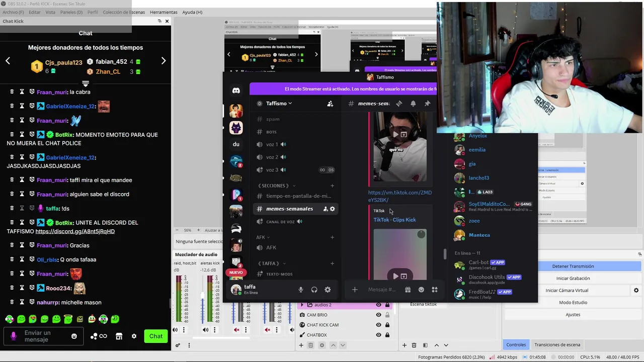
Task: Open OBS Ajustes button
Action: (x=573, y=315)
